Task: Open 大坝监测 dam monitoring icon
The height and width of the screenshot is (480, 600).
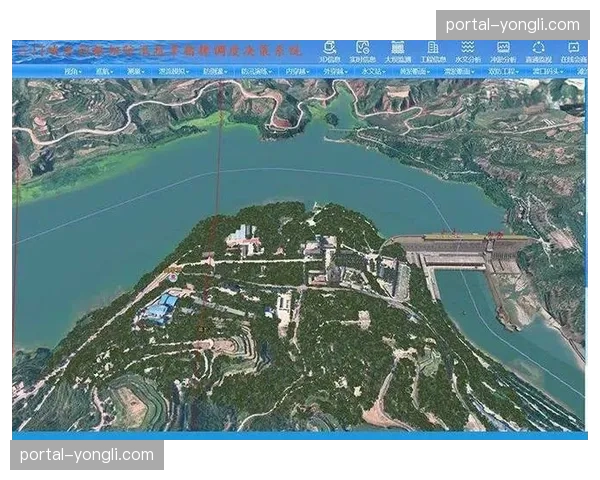Action: click(x=397, y=51)
